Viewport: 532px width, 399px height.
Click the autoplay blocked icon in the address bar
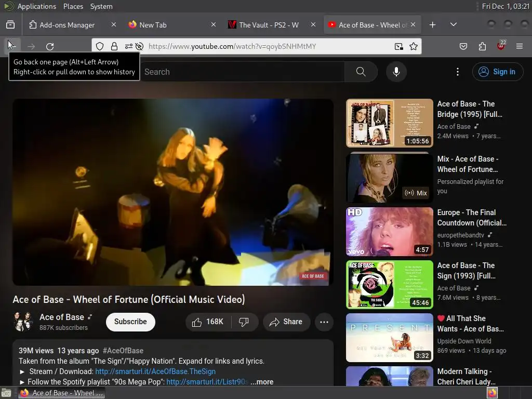[x=139, y=46]
